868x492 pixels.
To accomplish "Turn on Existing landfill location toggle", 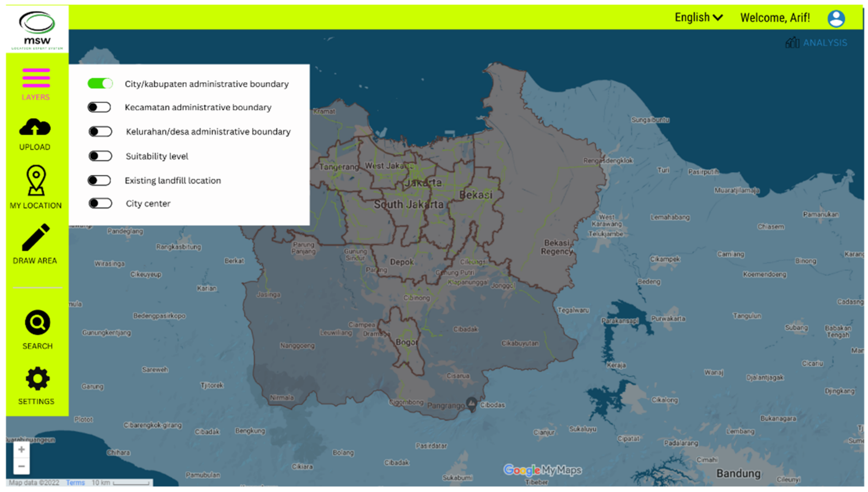I will [99, 180].
